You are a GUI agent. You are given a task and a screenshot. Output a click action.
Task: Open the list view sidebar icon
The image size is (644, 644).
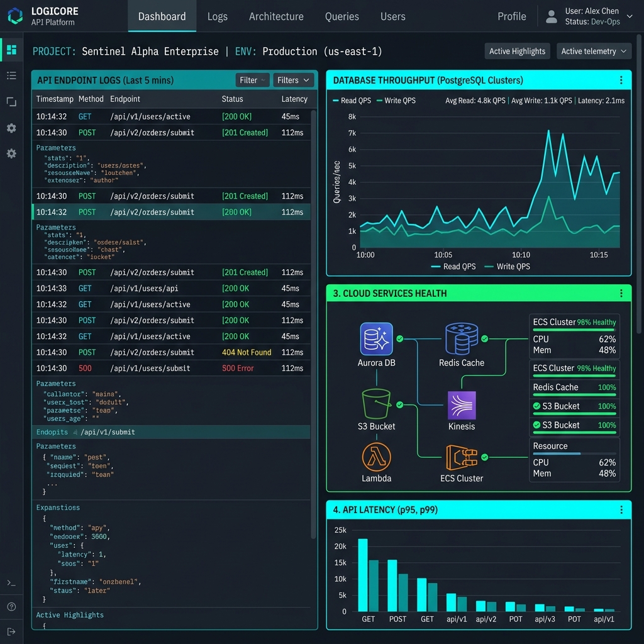11,75
